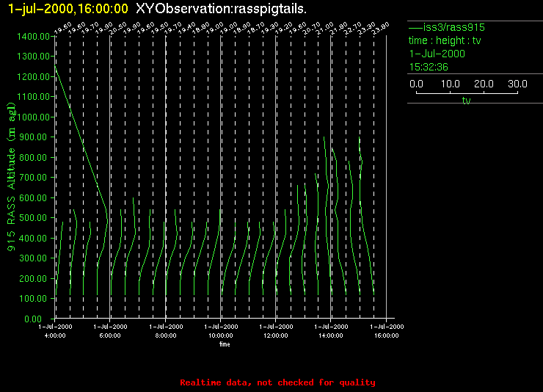Click the 12:00:00 time axis label
Image resolution: width=543 pixels, height=392 pixels.
click(276, 335)
